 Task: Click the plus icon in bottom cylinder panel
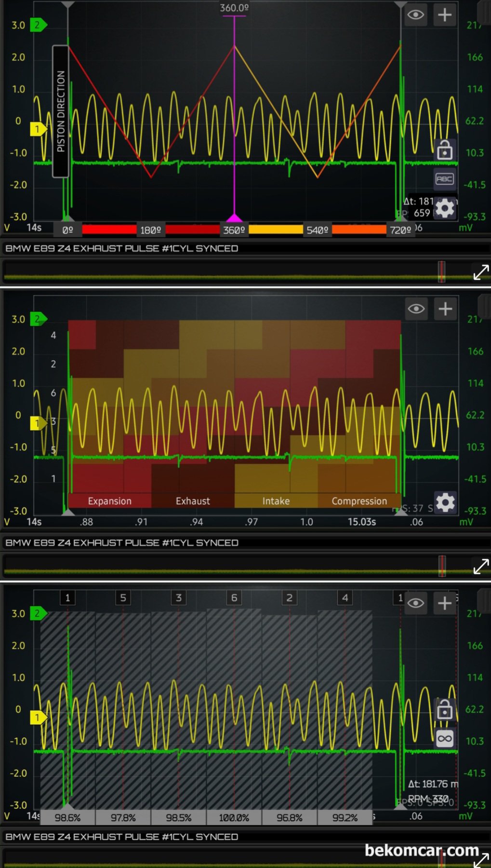coord(444,603)
